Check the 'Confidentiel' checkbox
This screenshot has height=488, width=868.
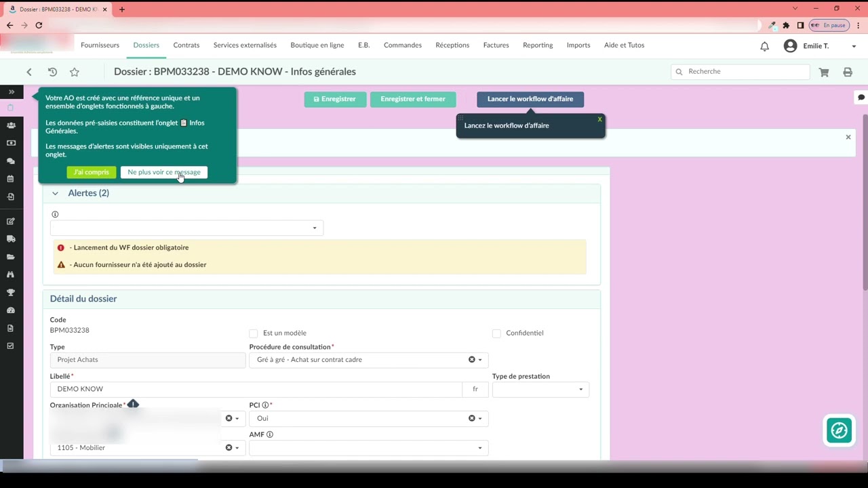coord(496,333)
